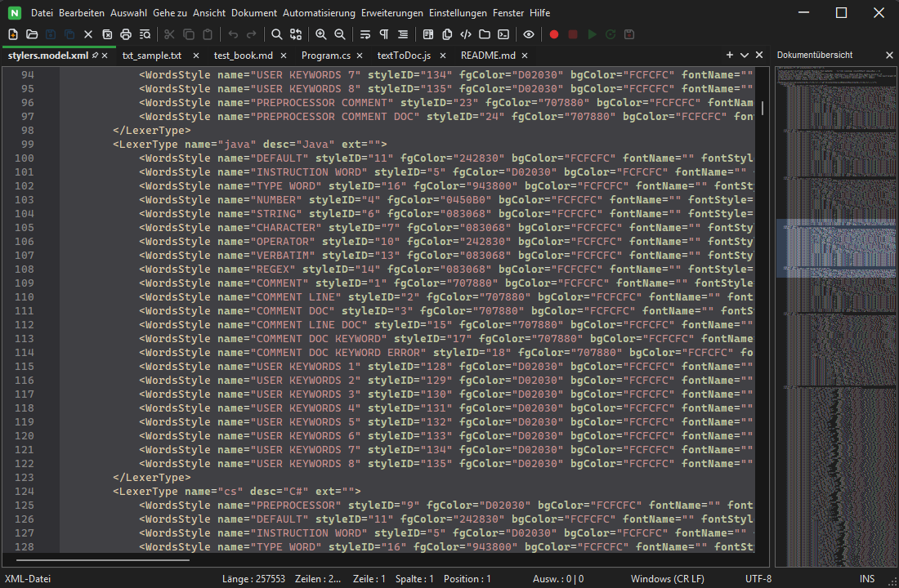This screenshot has height=588, width=899.
Task: Close the current document using the toolbar X
Action: [x=88, y=34]
